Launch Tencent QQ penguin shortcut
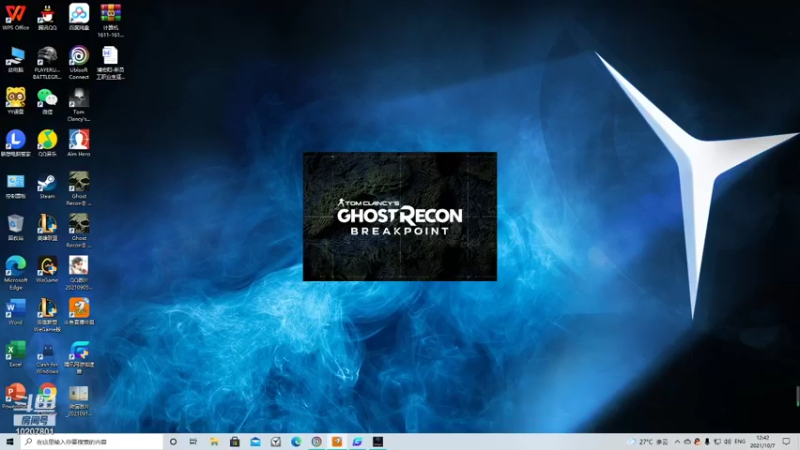 [47, 17]
